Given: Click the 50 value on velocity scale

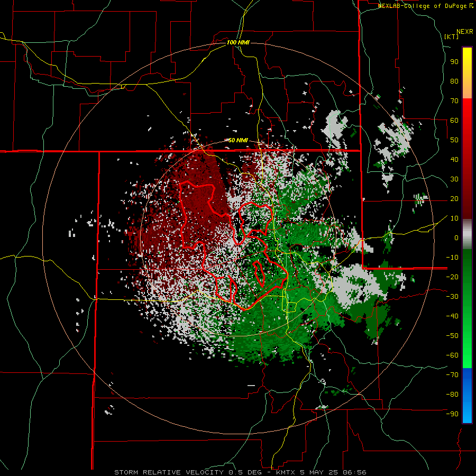Looking at the screenshot, I should click(454, 140).
